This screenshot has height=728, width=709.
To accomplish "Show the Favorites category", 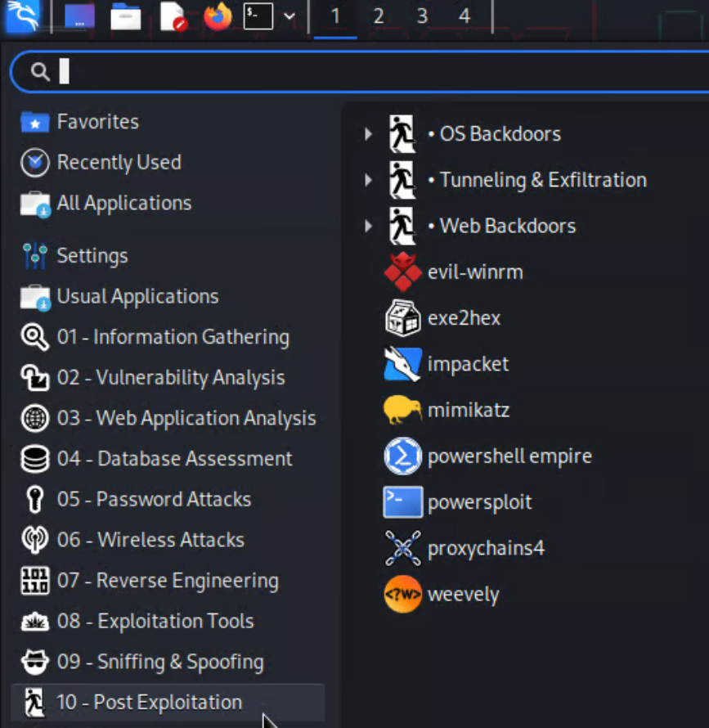I will 96,122.
